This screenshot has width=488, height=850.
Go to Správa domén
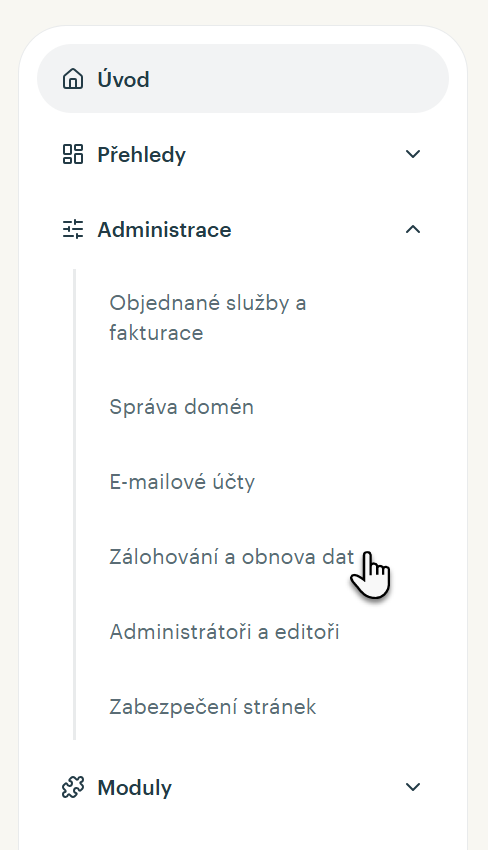coord(182,407)
